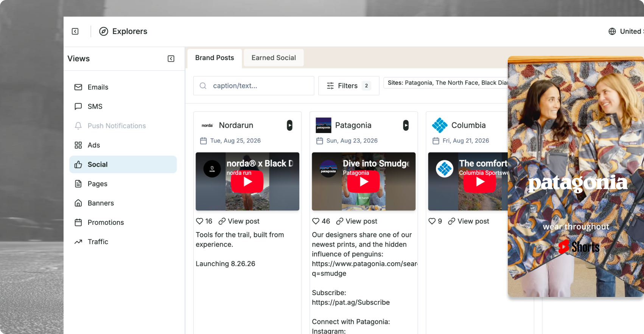Image resolution: width=644 pixels, height=334 pixels.
Task: Open the Emails view
Action: click(123, 87)
